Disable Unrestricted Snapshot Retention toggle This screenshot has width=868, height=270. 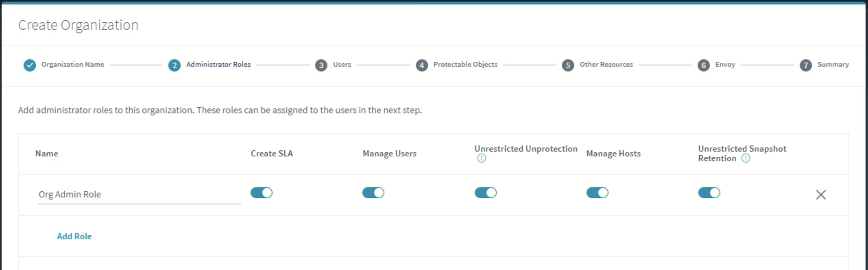(709, 193)
